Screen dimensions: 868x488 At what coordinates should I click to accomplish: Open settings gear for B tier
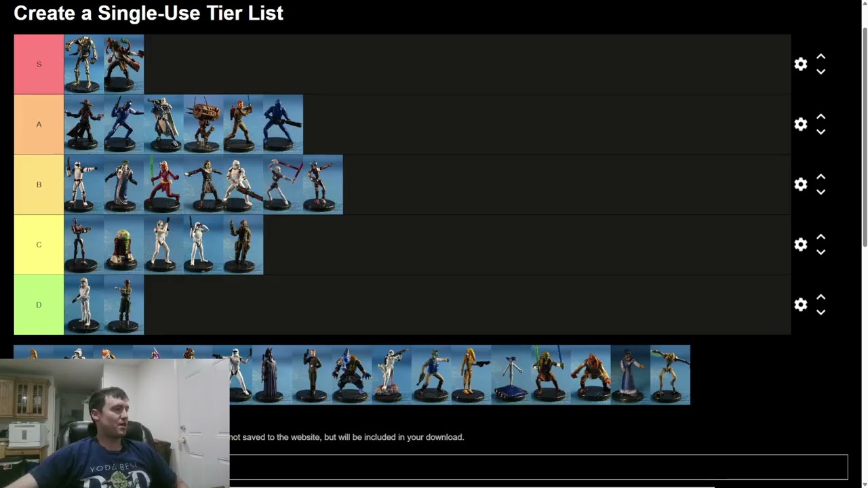[x=801, y=184]
